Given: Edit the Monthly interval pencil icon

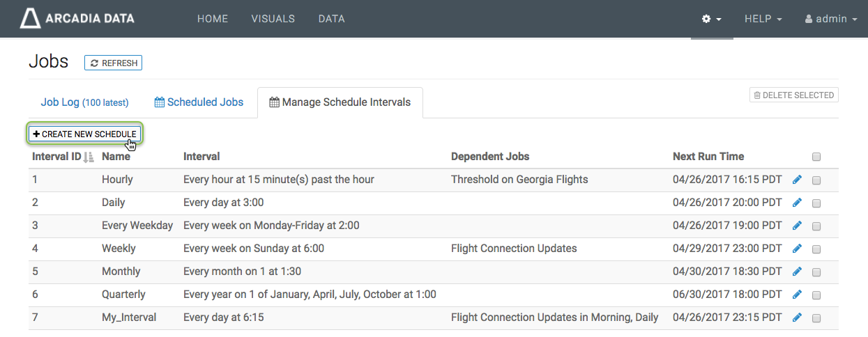Looking at the screenshot, I should [798, 272].
